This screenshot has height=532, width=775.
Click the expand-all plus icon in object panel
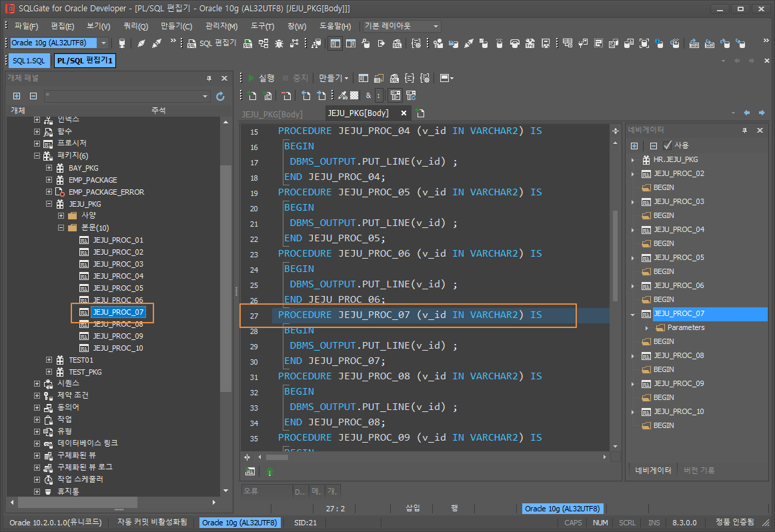17,96
